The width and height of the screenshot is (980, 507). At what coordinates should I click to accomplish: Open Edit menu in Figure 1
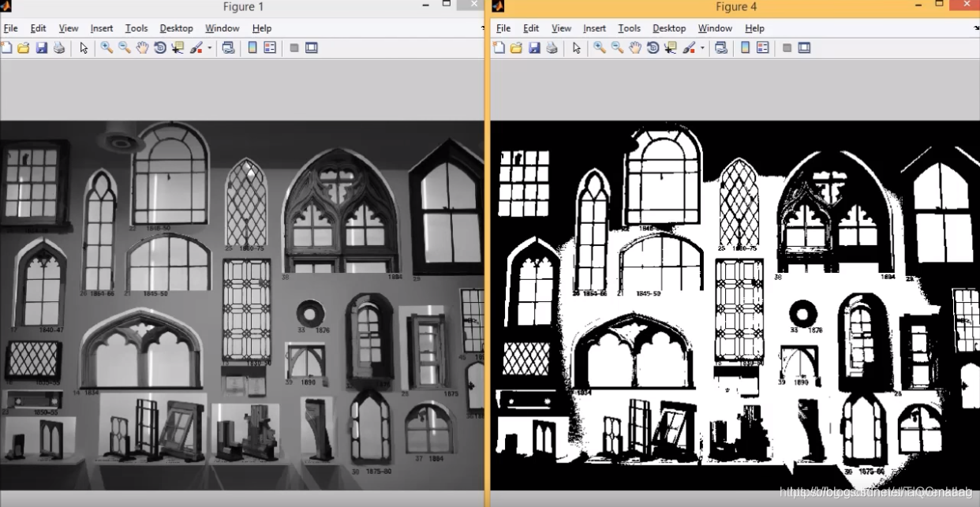[x=38, y=28]
